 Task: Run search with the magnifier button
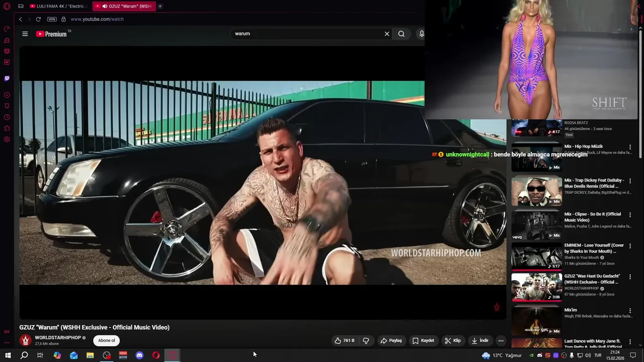pos(401,34)
